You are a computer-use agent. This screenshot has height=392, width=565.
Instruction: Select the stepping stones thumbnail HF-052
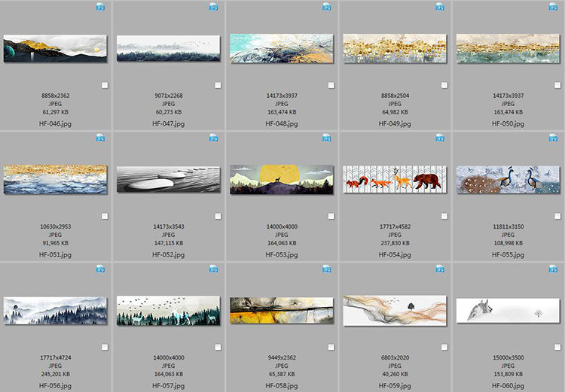pyautogui.click(x=169, y=180)
